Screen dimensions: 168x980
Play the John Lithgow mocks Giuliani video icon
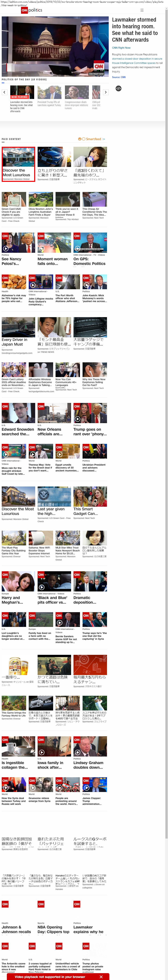pyautogui.click(x=33, y=285)
